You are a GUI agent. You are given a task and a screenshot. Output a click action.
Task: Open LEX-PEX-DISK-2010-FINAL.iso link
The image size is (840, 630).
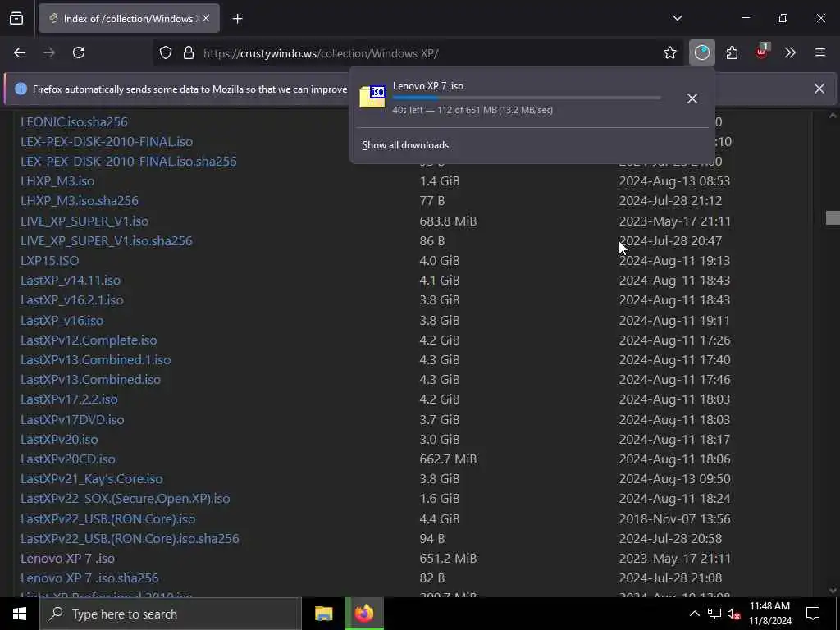pos(107,141)
